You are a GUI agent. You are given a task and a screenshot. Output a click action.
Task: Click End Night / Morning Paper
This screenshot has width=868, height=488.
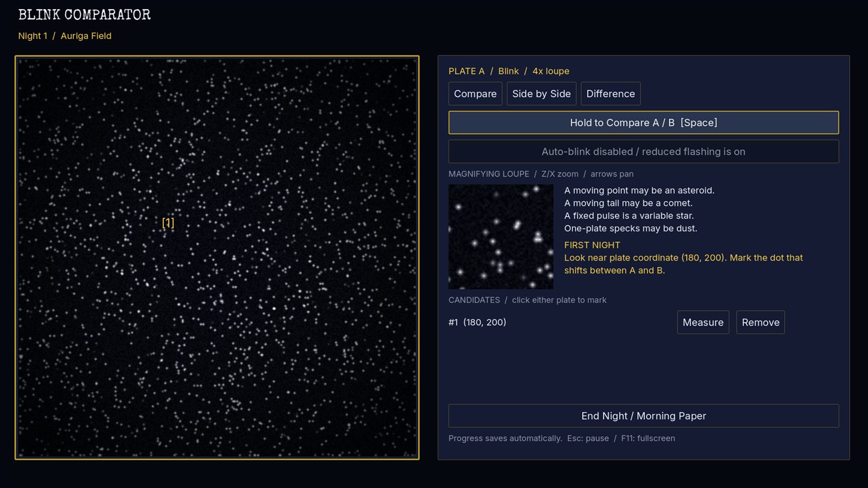point(644,416)
